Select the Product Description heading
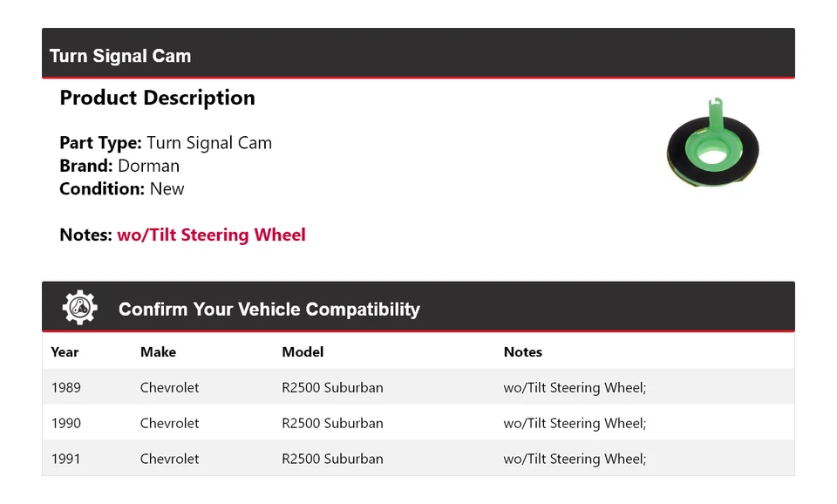Image resolution: width=837 pixels, height=504 pixels. (x=157, y=98)
